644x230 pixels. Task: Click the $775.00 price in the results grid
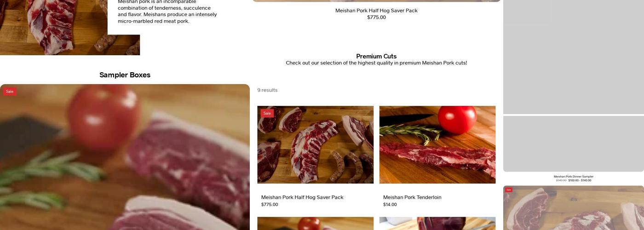[x=269, y=205]
